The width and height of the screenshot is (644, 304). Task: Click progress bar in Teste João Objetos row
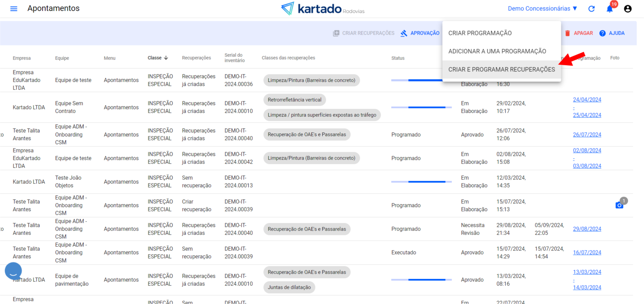(x=421, y=182)
